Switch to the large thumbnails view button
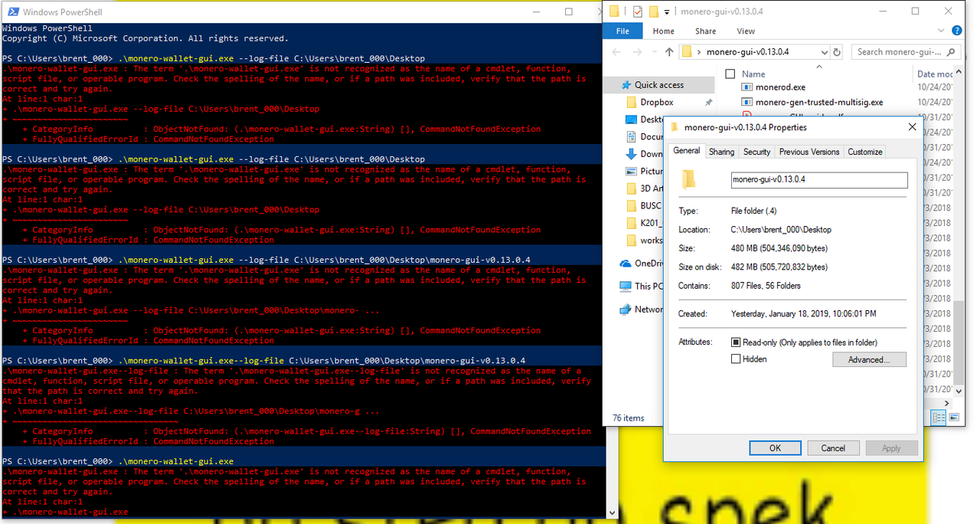 (x=953, y=418)
